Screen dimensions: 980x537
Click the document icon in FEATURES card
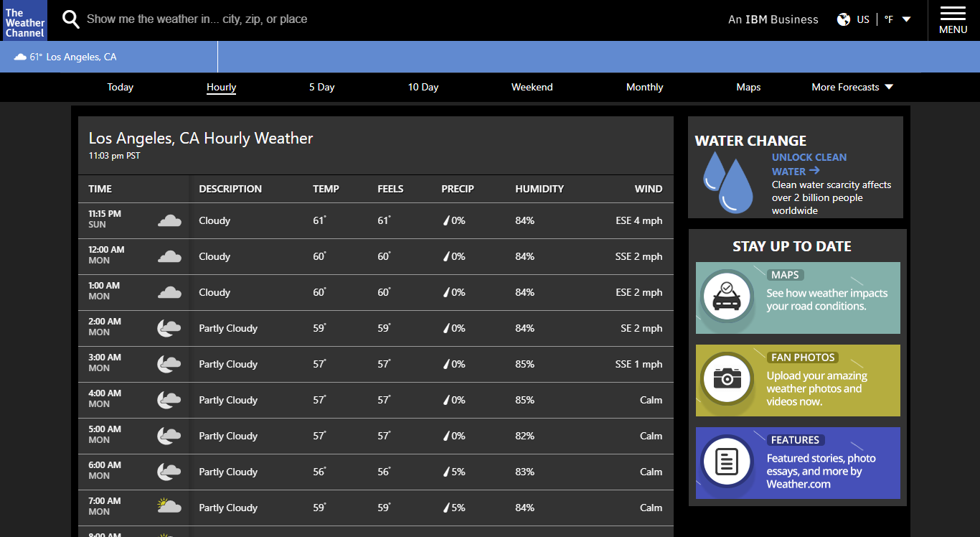(727, 463)
